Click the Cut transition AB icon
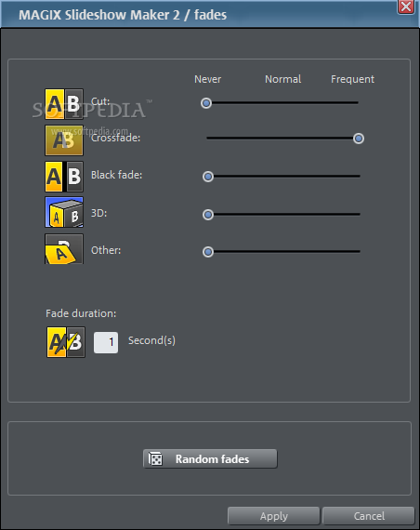 point(64,104)
